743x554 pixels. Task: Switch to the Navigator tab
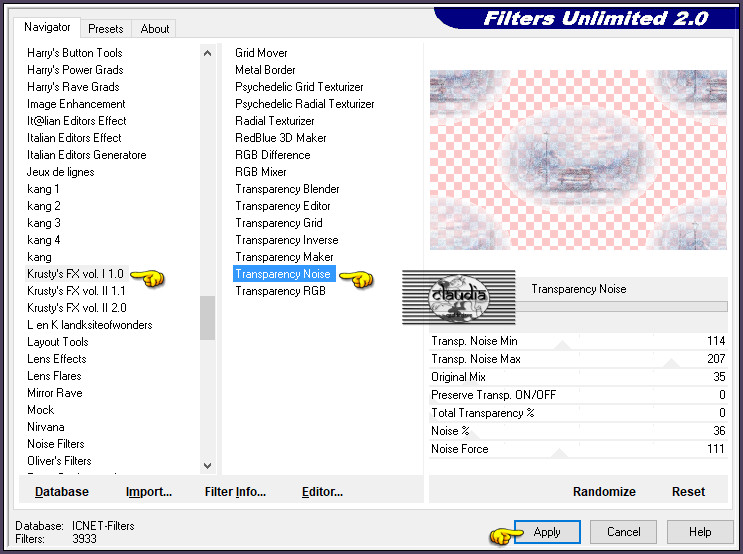[x=47, y=27]
